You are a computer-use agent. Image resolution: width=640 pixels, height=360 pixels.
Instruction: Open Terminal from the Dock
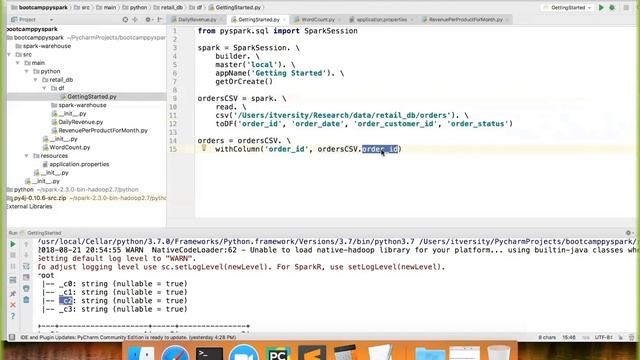point(209,354)
